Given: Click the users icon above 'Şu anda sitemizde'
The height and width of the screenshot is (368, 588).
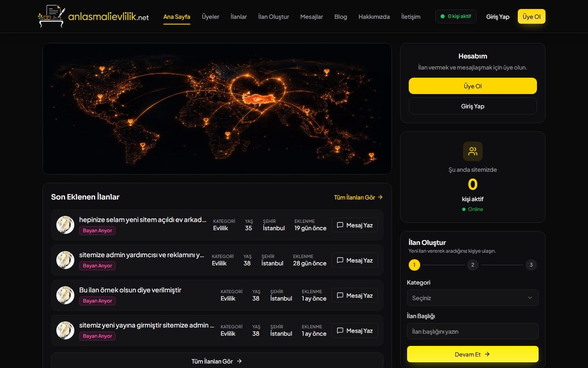Looking at the screenshot, I should (473, 151).
